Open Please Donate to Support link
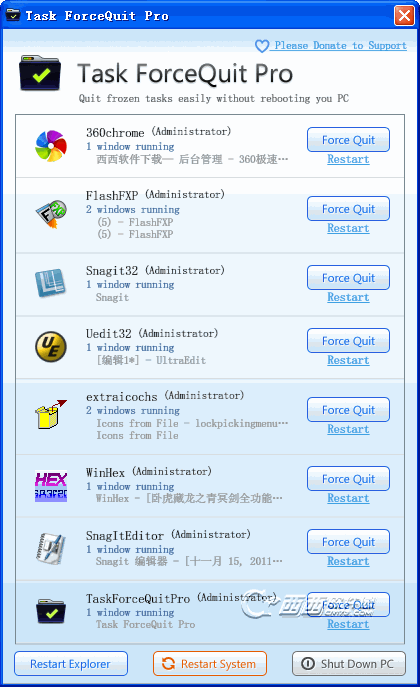420x687 pixels. [340, 46]
